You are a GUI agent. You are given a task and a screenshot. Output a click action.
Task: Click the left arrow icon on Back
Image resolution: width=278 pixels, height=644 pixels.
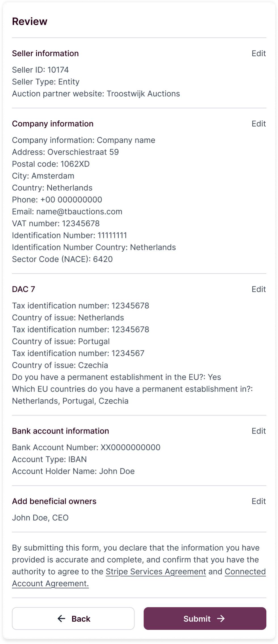pos(61,619)
